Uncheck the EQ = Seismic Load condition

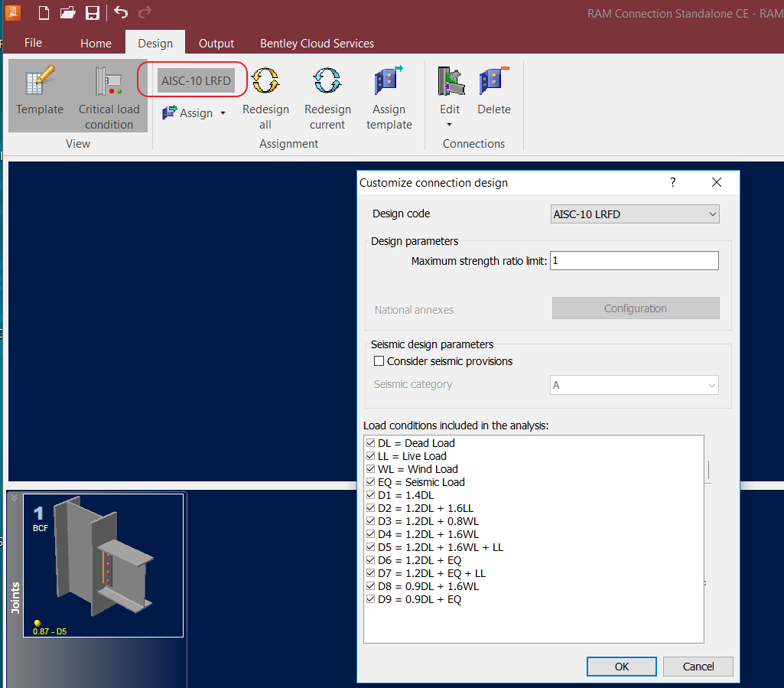click(x=371, y=482)
